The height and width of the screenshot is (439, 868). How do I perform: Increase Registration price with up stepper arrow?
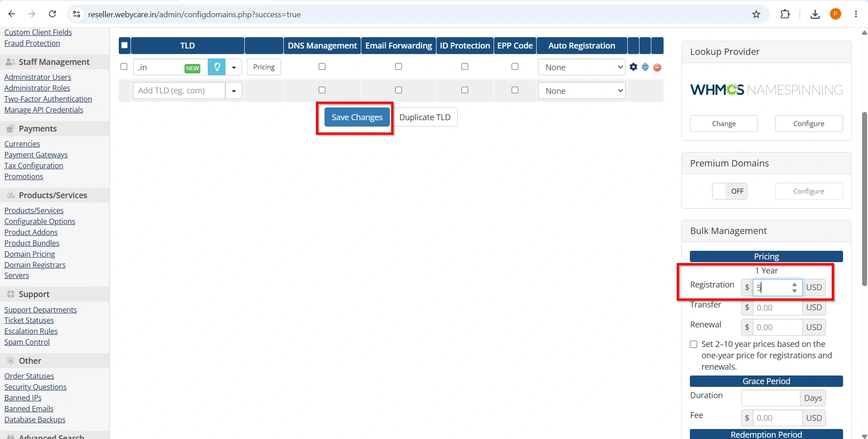(x=795, y=284)
